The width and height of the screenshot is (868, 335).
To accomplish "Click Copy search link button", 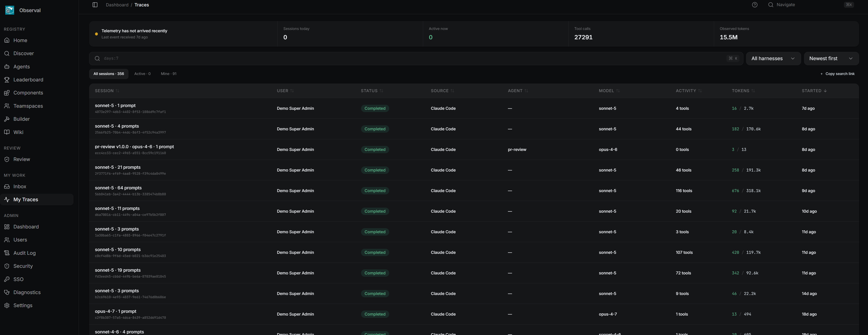I will [x=837, y=74].
